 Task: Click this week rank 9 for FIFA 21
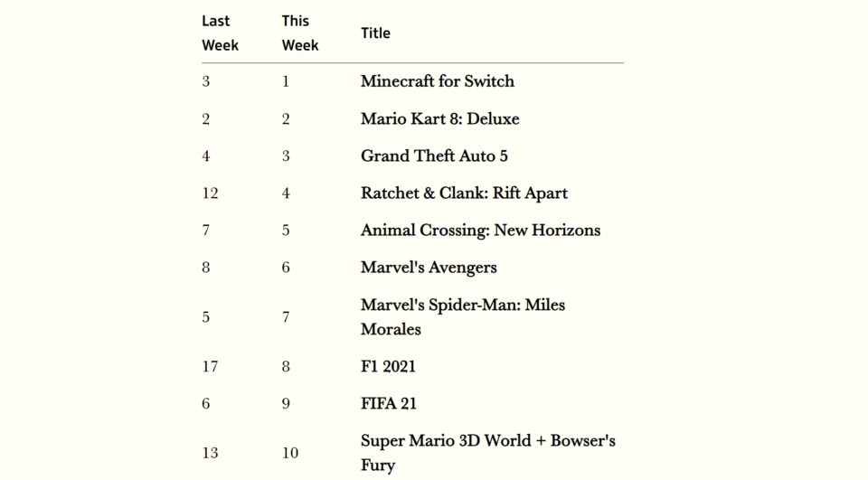[286, 403]
